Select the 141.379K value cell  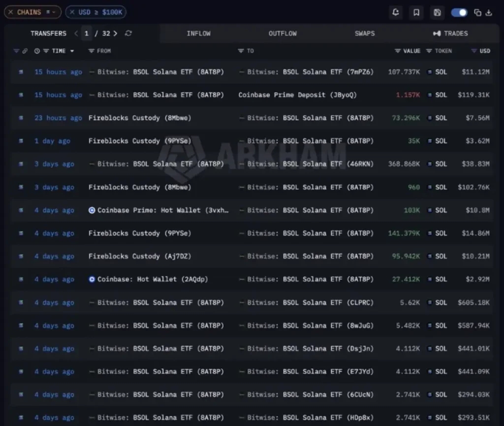coord(404,233)
